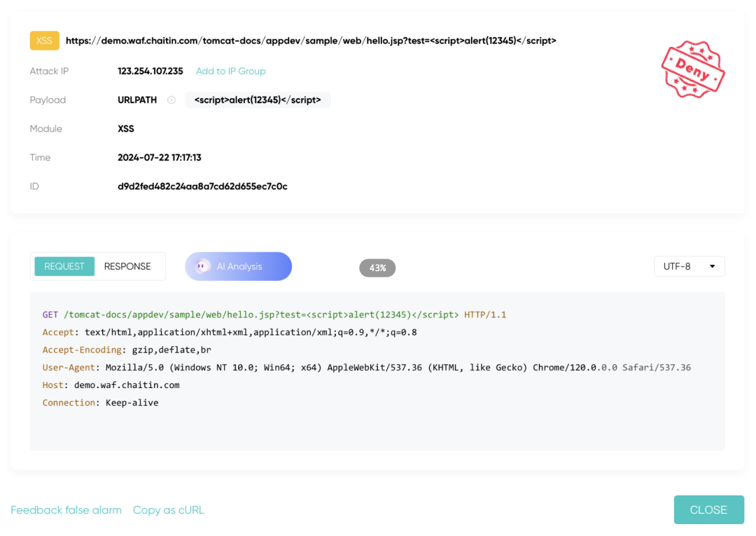Click the Deny stamp icon
756x536 pixels.
pos(693,69)
